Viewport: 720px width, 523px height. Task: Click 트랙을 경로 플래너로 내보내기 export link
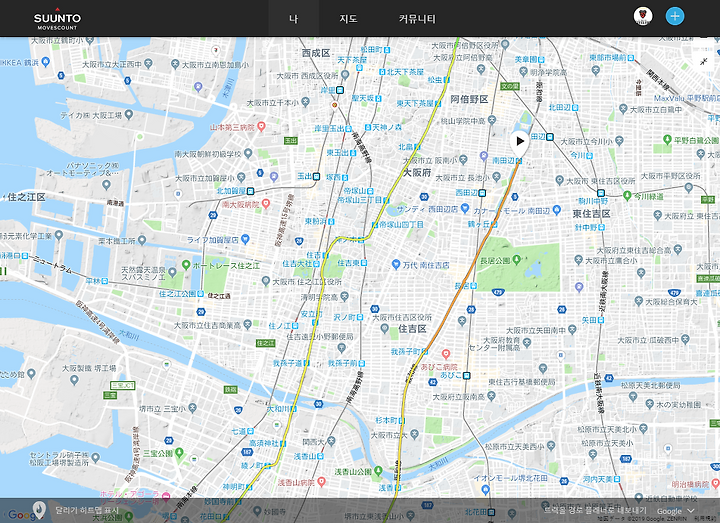(595, 510)
